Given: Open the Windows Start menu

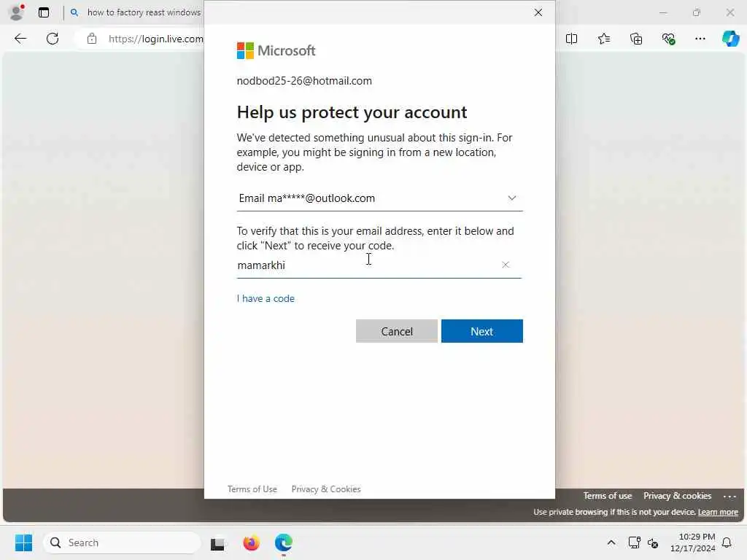Looking at the screenshot, I should 23,542.
